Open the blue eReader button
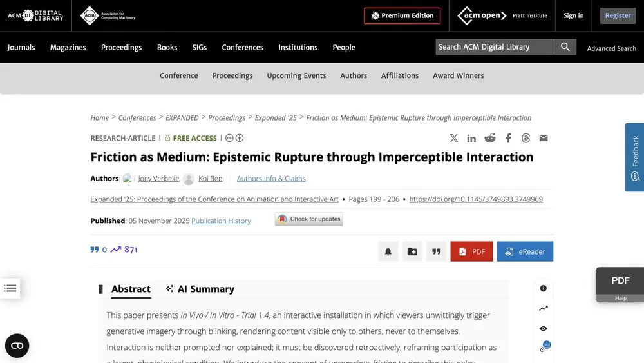Image resolution: width=644 pixels, height=363 pixels. (525, 251)
